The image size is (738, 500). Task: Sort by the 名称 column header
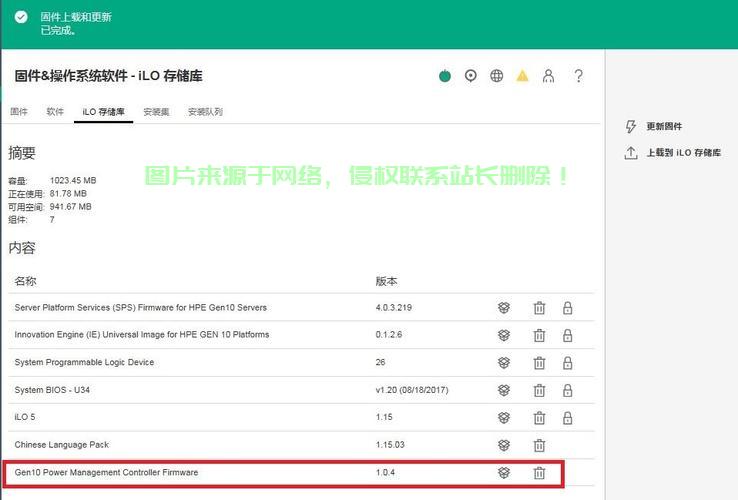[26, 282]
